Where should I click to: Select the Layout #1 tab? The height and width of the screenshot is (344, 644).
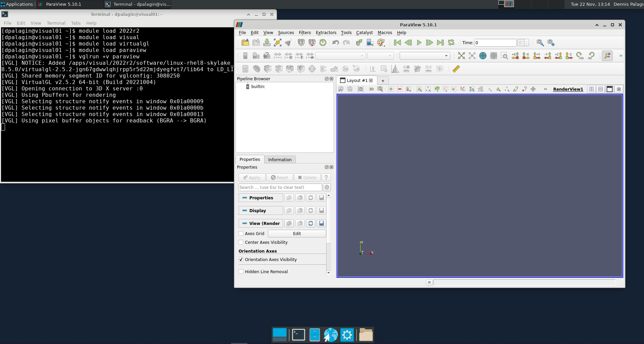click(357, 80)
